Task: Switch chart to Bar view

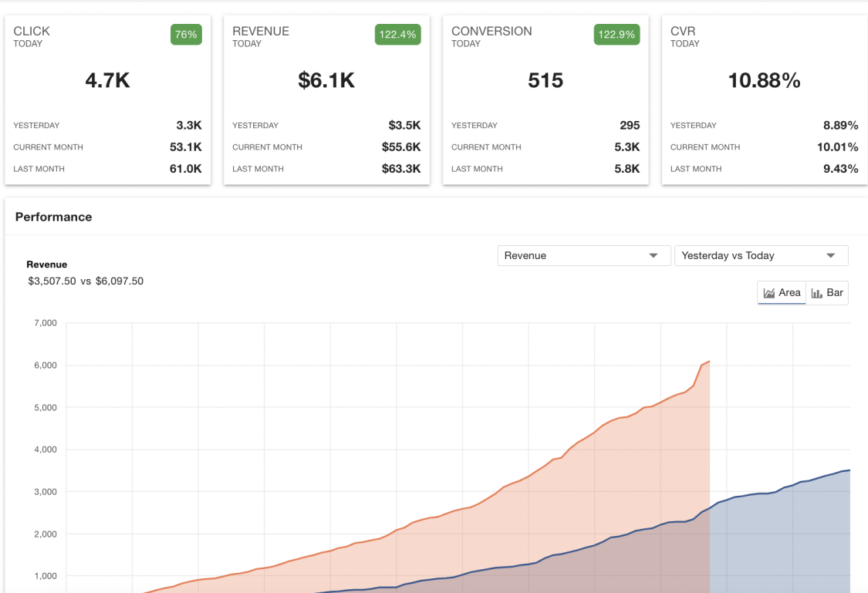Action: (827, 292)
